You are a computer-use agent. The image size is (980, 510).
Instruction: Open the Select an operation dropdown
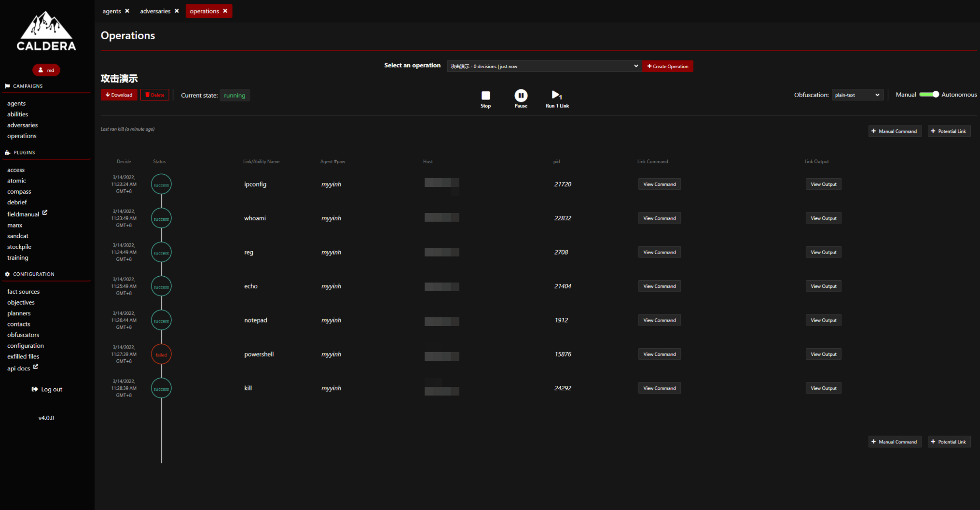(544, 66)
